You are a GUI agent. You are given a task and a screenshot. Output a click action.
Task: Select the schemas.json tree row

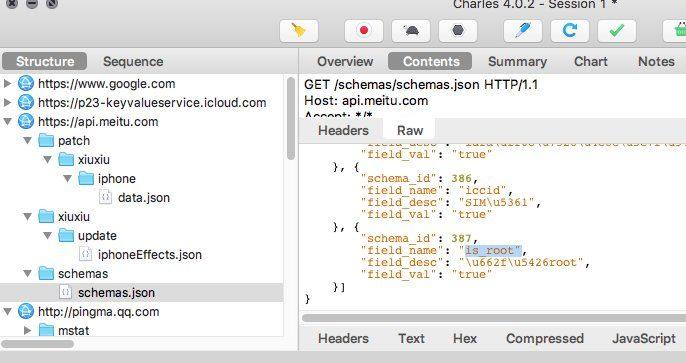pyautogui.click(x=142, y=293)
